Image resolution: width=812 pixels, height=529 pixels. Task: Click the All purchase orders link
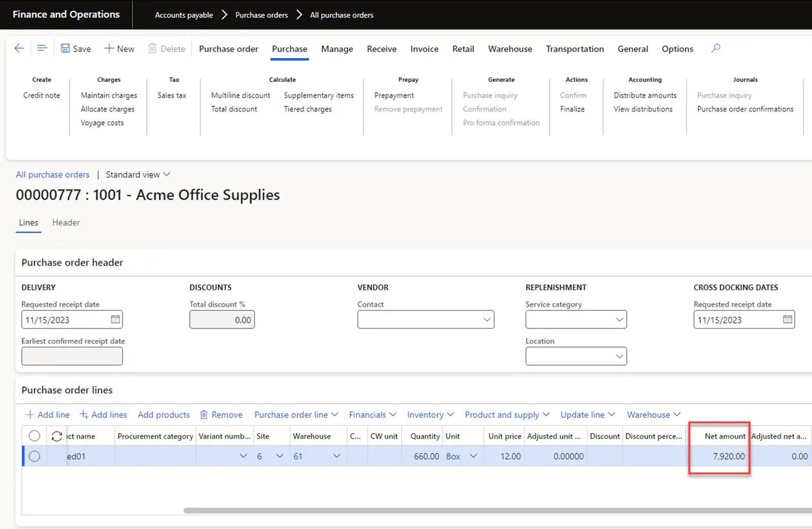pos(52,174)
